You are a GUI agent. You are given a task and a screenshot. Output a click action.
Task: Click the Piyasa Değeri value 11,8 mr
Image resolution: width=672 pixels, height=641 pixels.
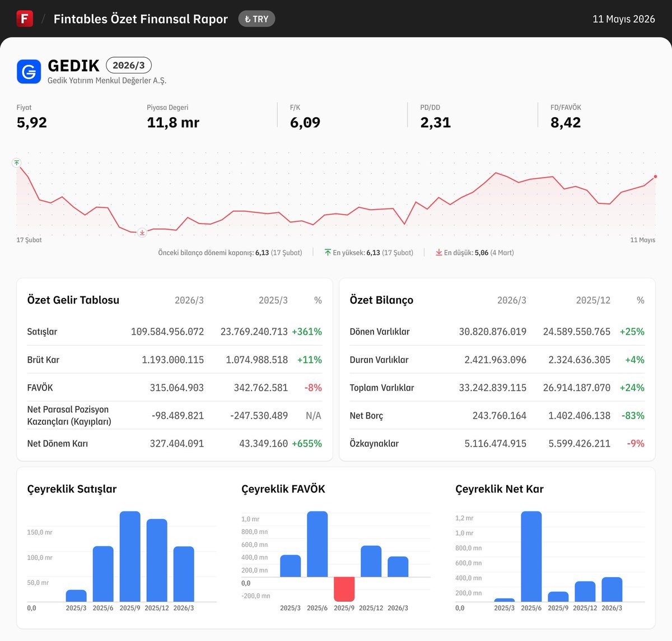[x=173, y=123]
